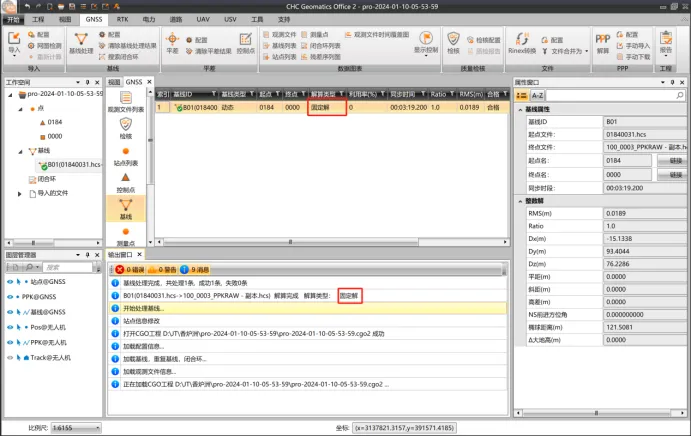The width and height of the screenshot is (691, 437).
Task: Open 检核配置 settings
Action: point(483,40)
